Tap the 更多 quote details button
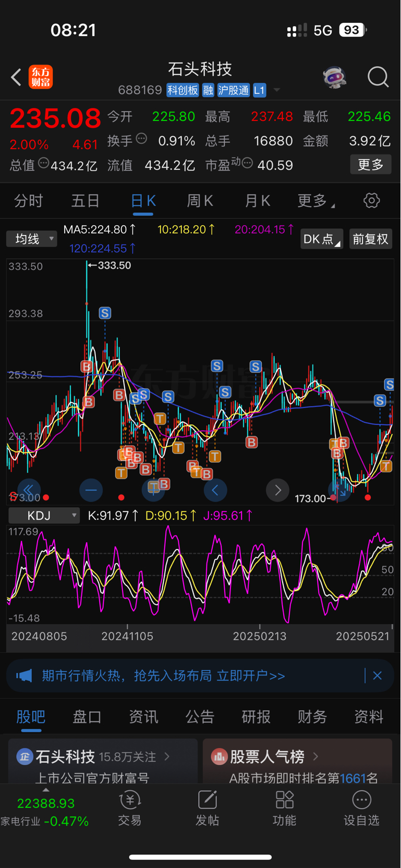 click(371, 165)
